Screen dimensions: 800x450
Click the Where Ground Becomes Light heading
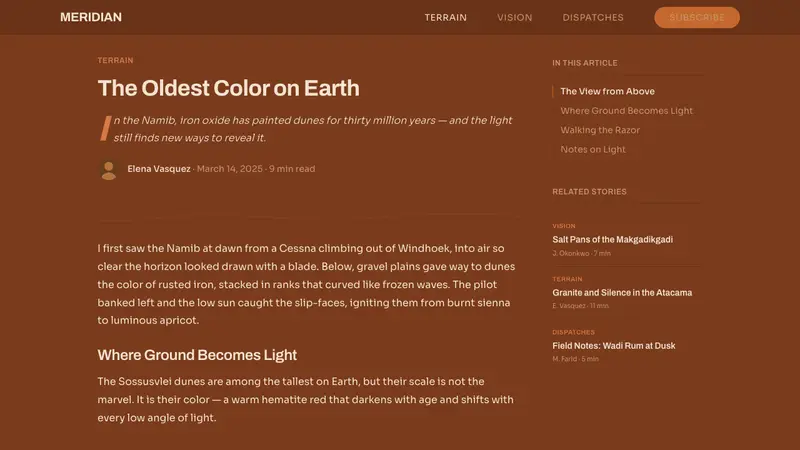click(x=197, y=355)
